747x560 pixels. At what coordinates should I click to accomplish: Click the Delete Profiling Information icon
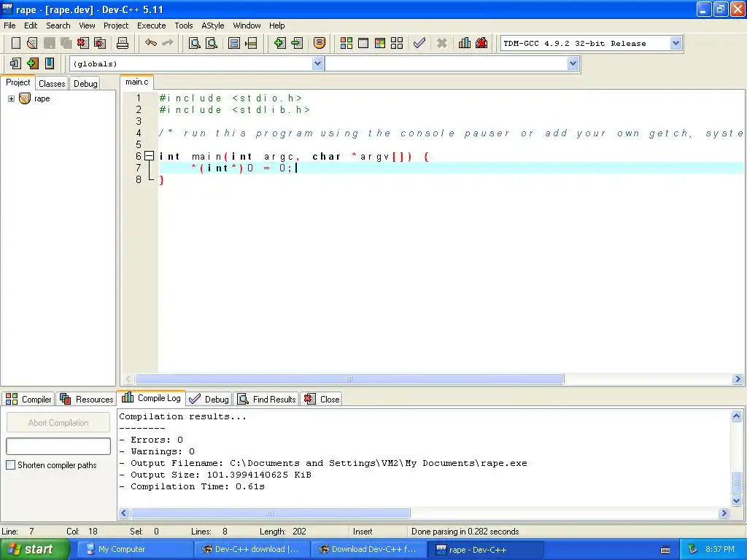pyautogui.click(x=481, y=43)
